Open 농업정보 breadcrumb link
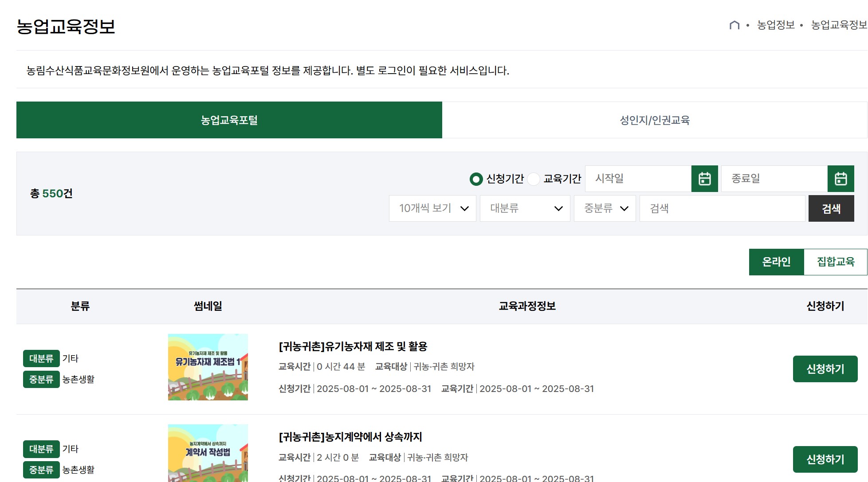868x482 pixels. 776,25
